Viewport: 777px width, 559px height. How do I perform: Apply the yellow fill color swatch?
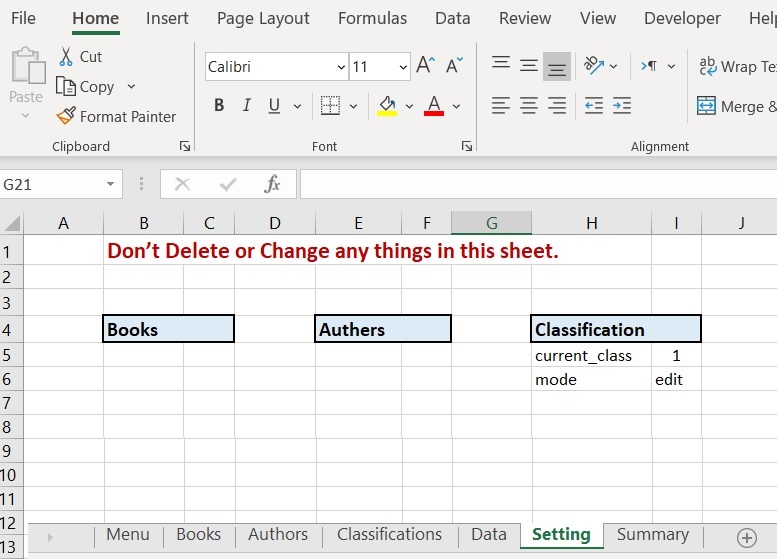tap(386, 106)
